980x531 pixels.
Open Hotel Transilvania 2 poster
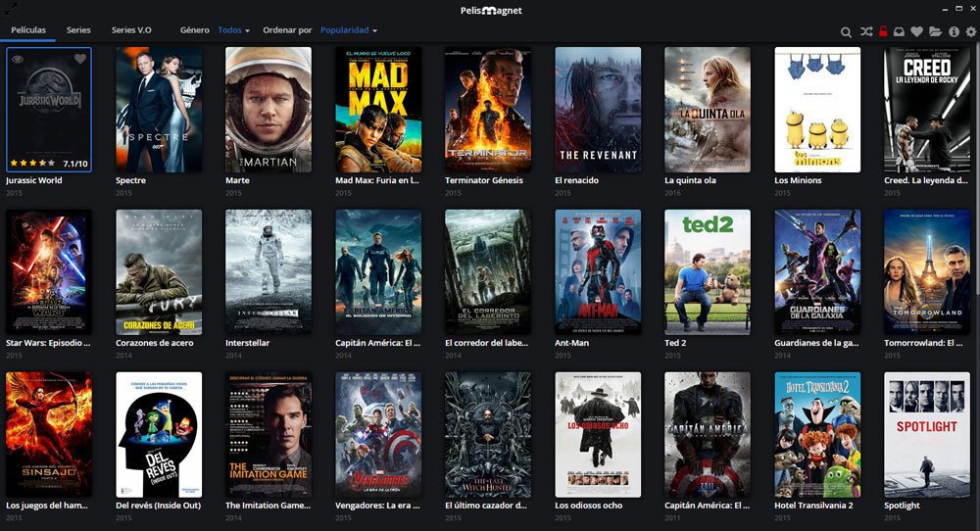point(817,435)
